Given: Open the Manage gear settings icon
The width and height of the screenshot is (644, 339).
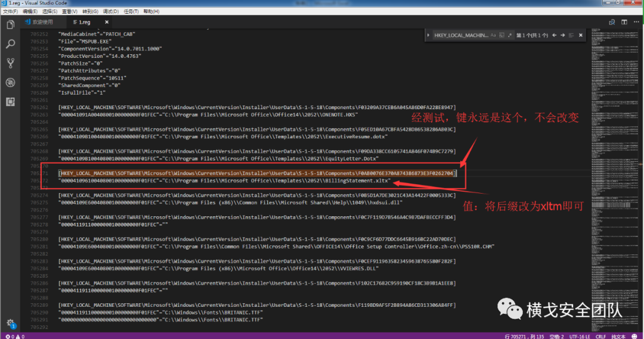Looking at the screenshot, I should pyautogui.click(x=10, y=324).
